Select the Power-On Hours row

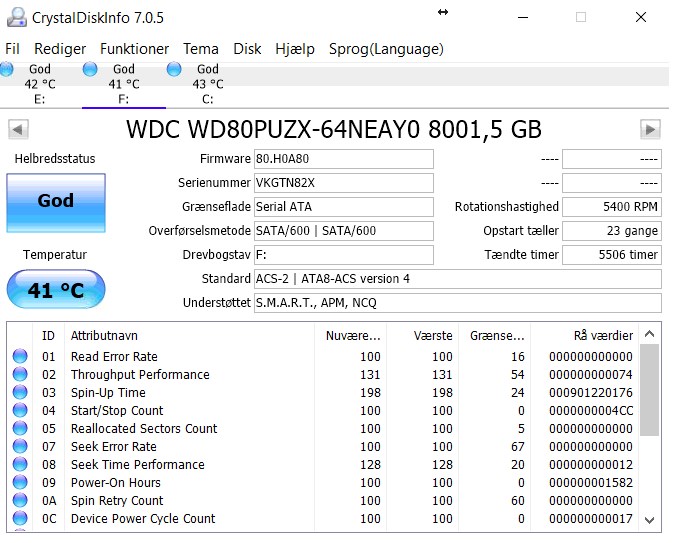(x=323, y=482)
